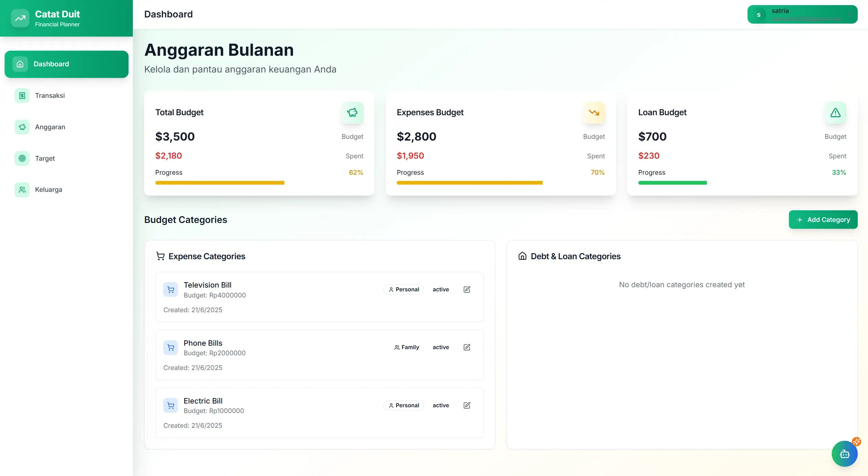Edit the Television Bill category
Image resolution: width=868 pixels, height=476 pixels.
(467, 290)
